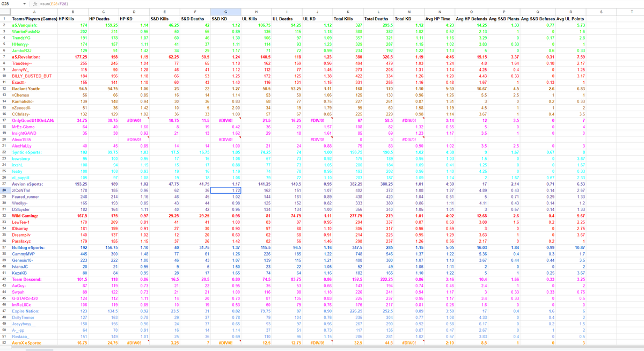Select the 'zlCoNTrol' player cell
Screen dimensions: 644x351
pyautogui.click(x=34, y=190)
